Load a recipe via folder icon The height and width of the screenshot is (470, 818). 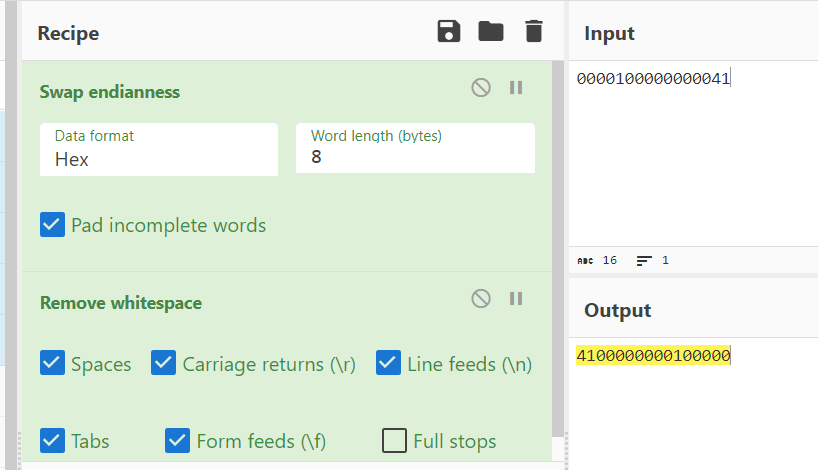click(491, 31)
